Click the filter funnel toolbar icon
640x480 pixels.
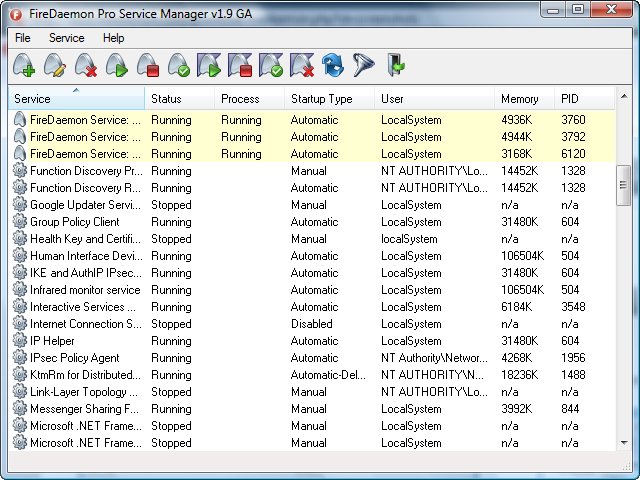tap(364, 67)
